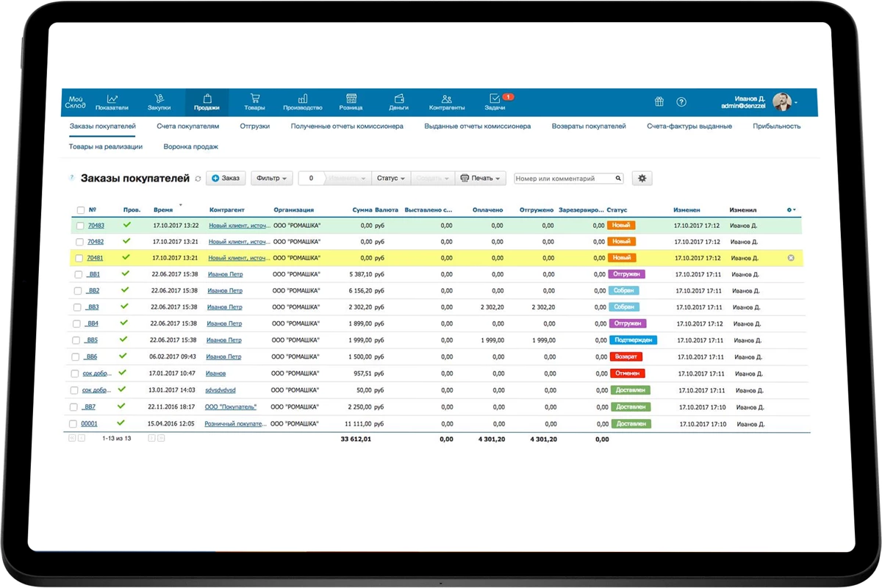This screenshot has height=588, width=882.
Task: Expand the greyed-out Изменить dropdown
Action: (x=348, y=178)
